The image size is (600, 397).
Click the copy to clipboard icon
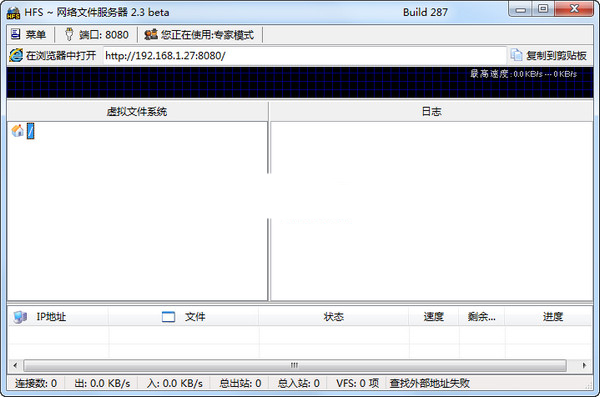[517, 55]
